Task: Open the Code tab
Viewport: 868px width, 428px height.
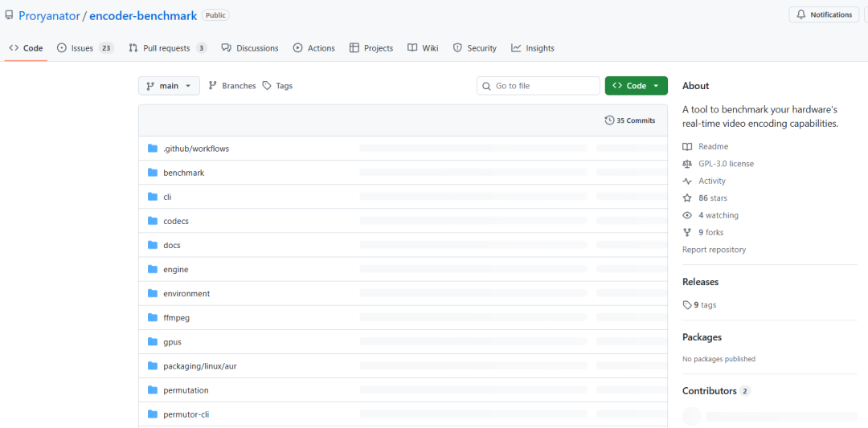Action: pos(26,48)
